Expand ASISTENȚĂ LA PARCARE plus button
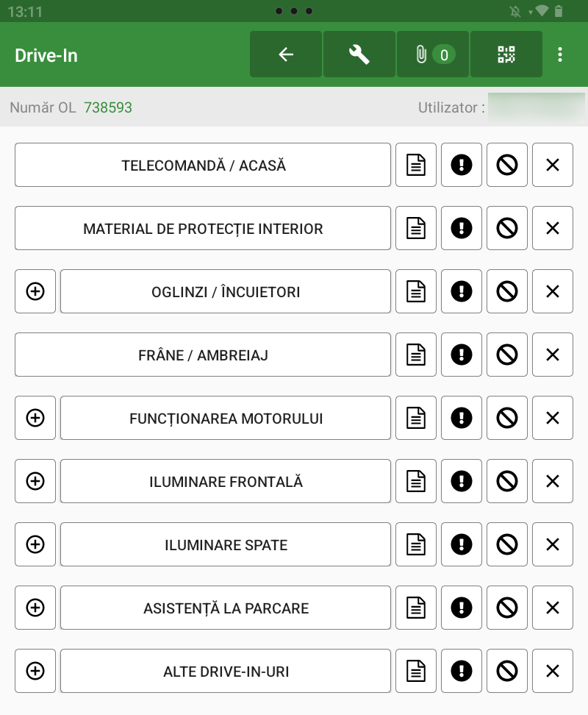The image size is (588, 715). (x=35, y=608)
